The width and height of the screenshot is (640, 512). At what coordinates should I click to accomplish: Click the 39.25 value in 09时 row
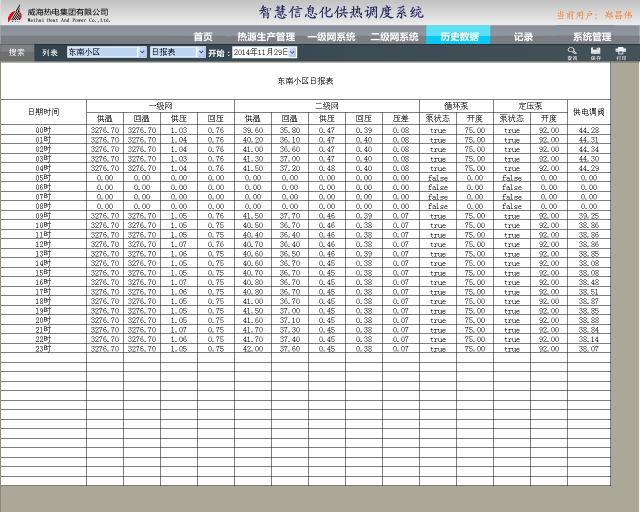click(589, 216)
